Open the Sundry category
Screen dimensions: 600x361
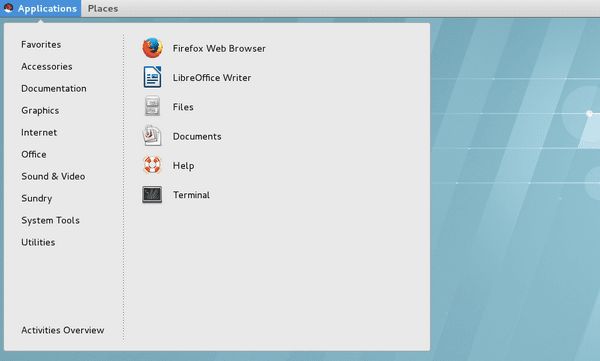coord(37,198)
